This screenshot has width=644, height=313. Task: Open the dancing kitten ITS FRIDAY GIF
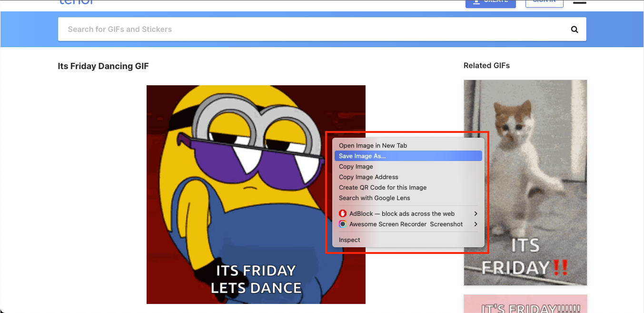(x=525, y=182)
